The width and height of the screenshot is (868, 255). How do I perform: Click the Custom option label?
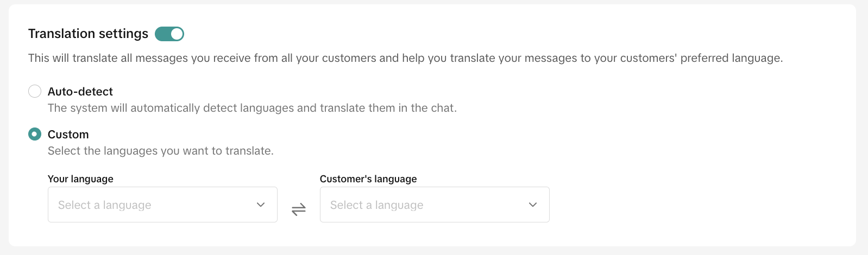[68, 135]
